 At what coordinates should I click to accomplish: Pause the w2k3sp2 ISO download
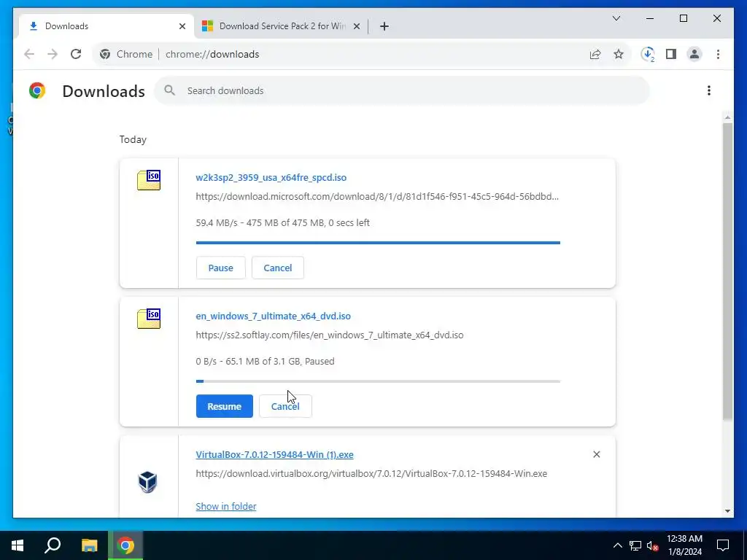pyautogui.click(x=220, y=268)
